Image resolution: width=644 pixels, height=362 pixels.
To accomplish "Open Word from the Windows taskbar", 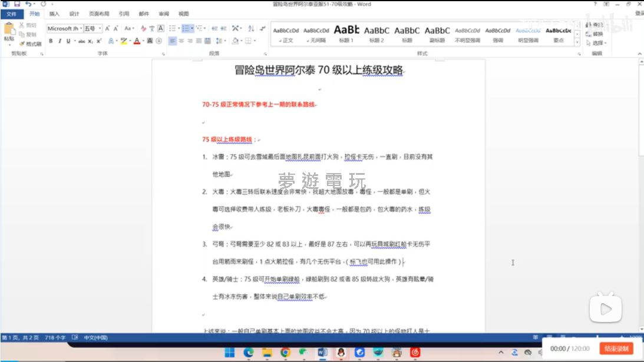I will point(322,352).
